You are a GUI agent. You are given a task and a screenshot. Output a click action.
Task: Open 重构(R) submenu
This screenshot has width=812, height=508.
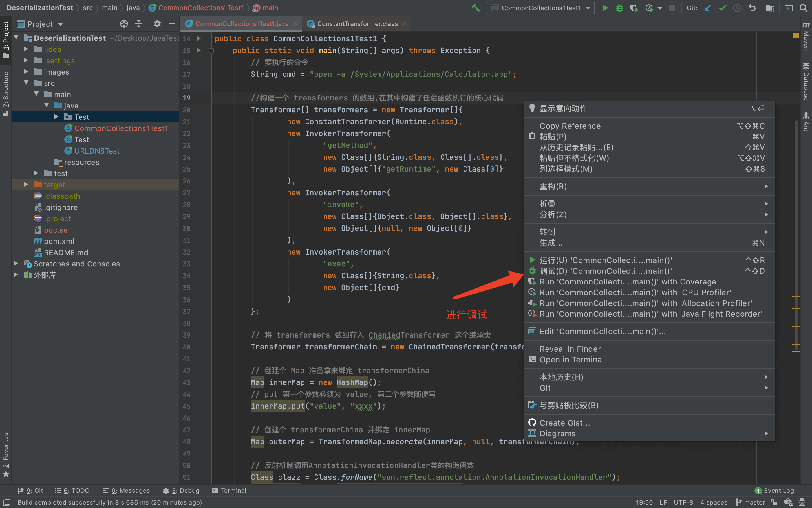[x=650, y=186]
